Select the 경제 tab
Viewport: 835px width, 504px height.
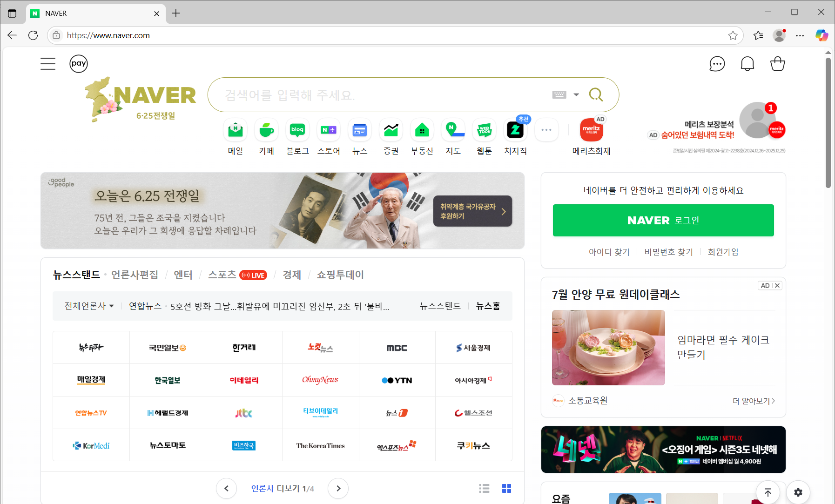[292, 275]
